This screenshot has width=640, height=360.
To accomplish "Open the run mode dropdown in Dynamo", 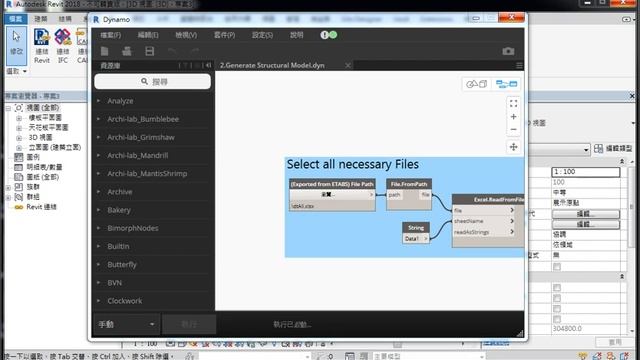I will pyautogui.click(x=126, y=324).
